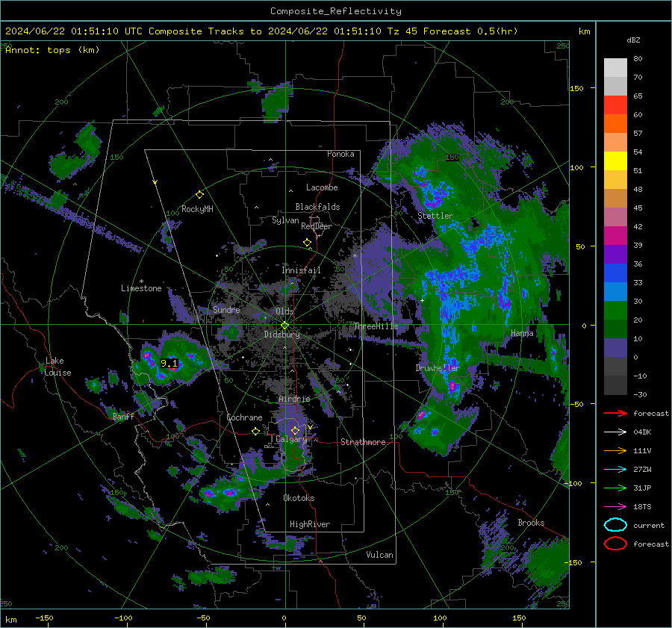Click the Strathmore label

click(x=363, y=442)
